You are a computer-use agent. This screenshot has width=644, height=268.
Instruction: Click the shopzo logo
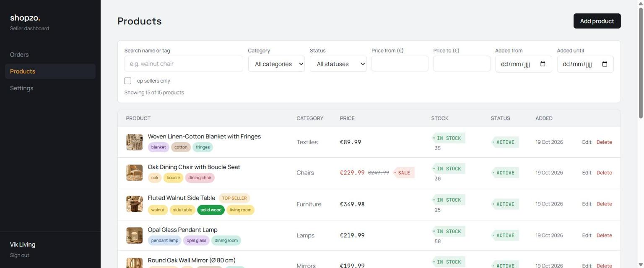coord(25,18)
